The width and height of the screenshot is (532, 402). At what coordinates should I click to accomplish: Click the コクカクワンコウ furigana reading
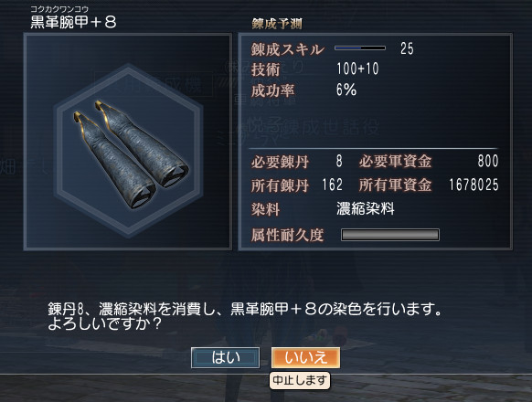pos(59,9)
